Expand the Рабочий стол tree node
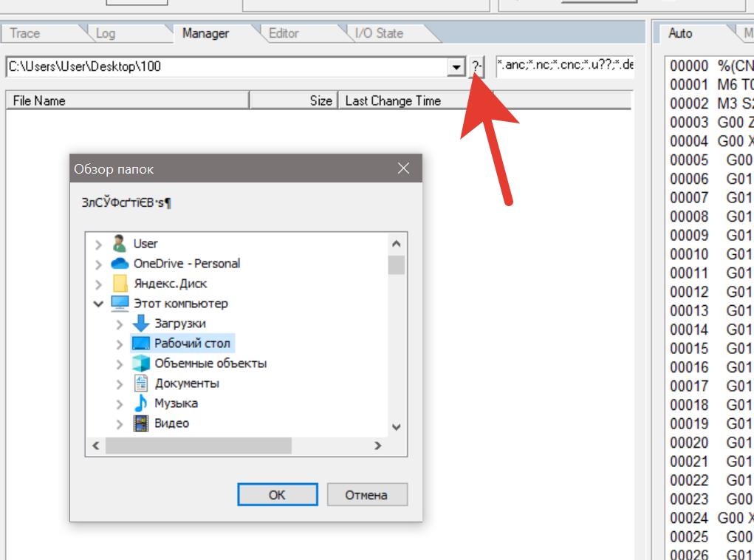This screenshot has height=560, width=754. coord(120,344)
